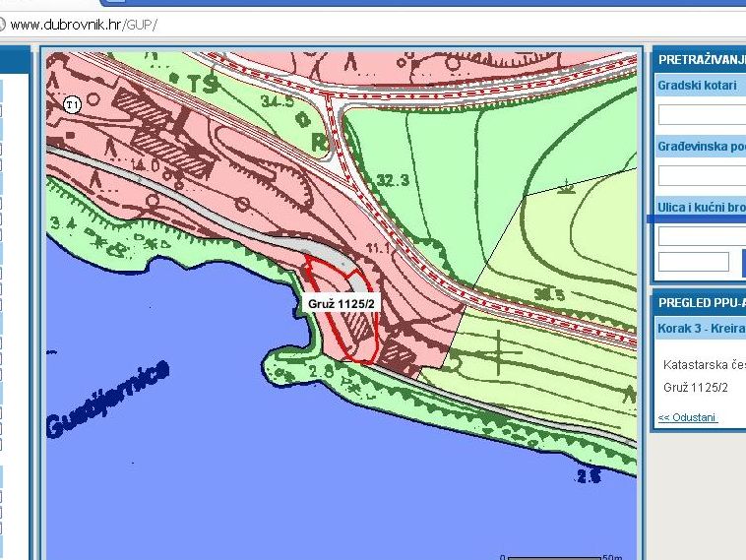Image resolution: width=746 pixels, height=560 pixels.
Task: Open the Građevinska područja selection field
Action: pos(702,176)
